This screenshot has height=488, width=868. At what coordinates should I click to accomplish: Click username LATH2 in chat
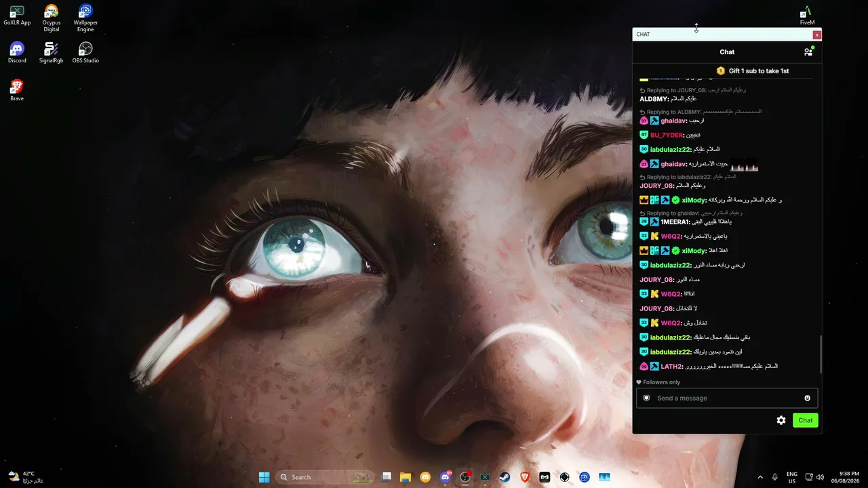pyautogui.click(x=671, y=367)
